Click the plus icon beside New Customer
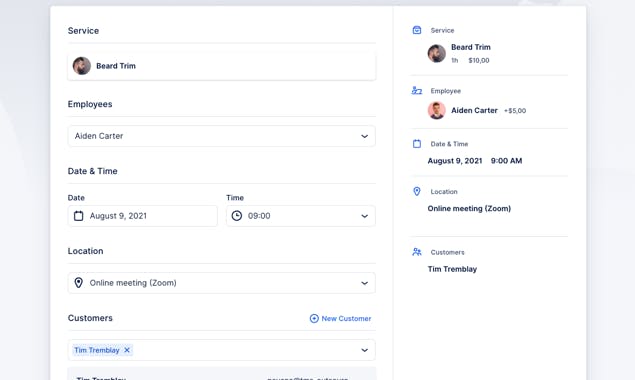The image size is (635, 380). click(314, 318)
